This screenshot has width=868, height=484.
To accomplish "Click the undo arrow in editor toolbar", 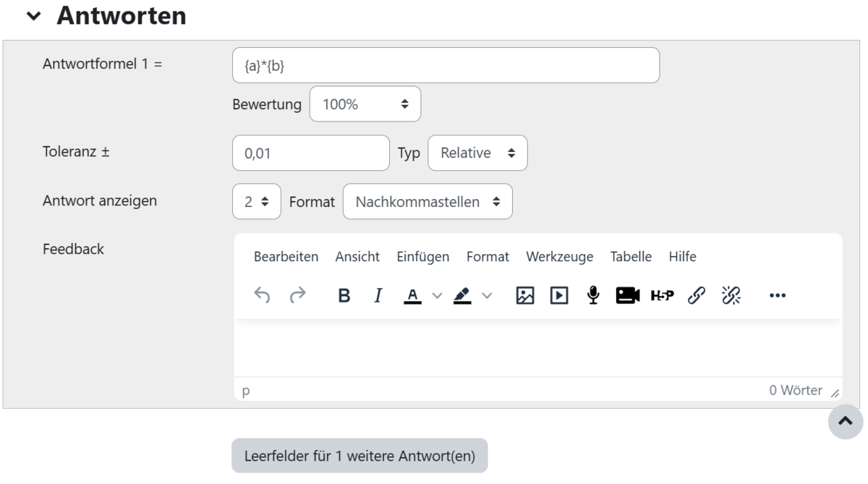I will click(262, 295).
